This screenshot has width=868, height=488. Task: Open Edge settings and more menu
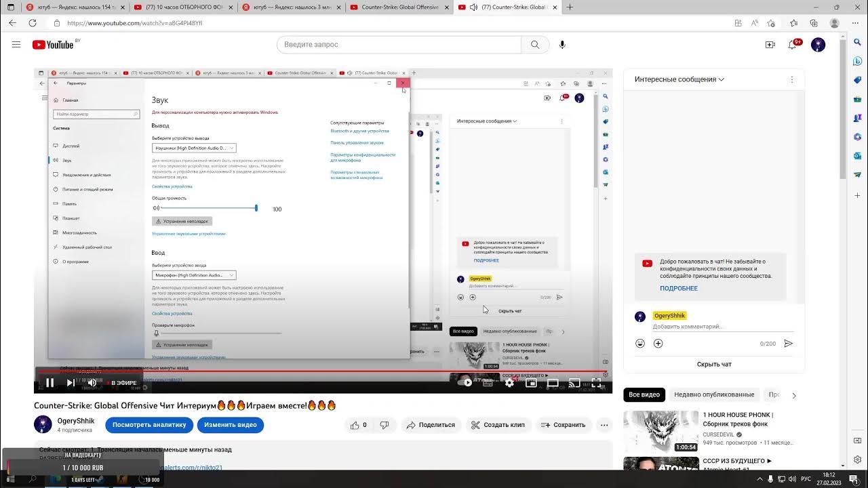tap(856, 23)
